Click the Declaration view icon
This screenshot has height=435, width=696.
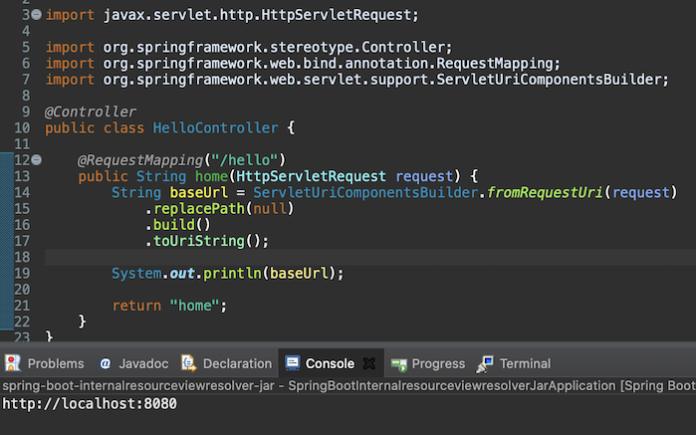[188, 364]
